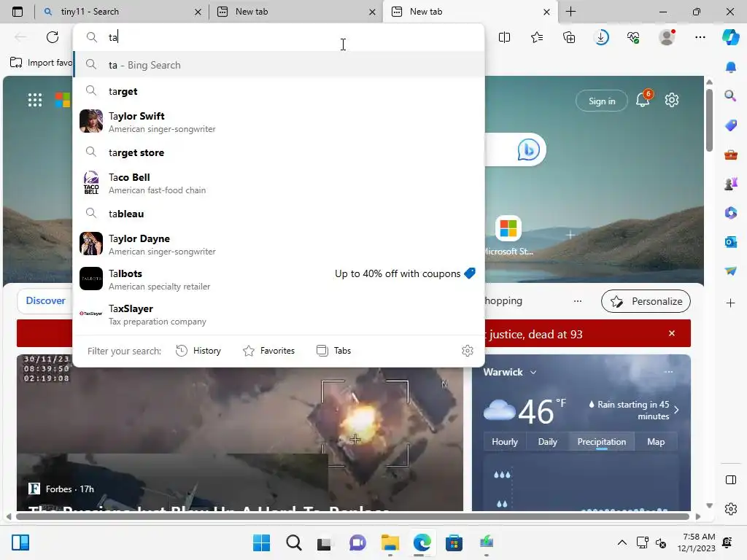The height and width of the screenshot is (560, 747).
Task: Open the sidebar Drop paper plane icon
Action: click(x=731, y=271)
